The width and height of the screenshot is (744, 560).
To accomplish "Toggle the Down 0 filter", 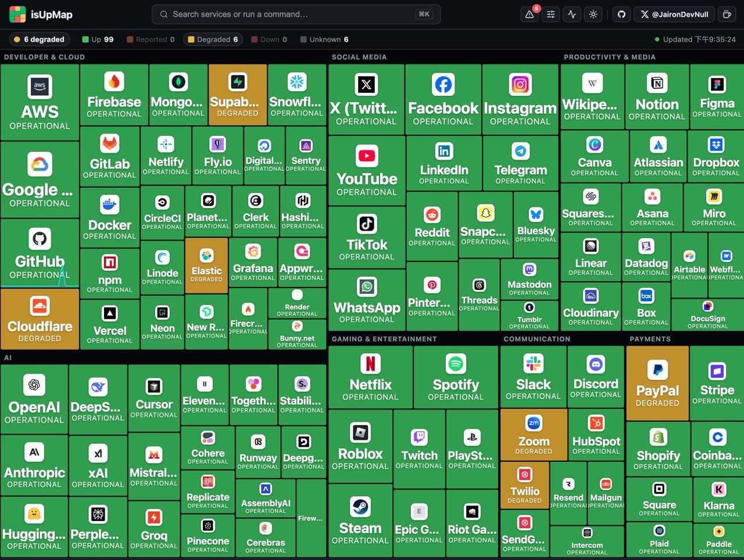I will coord(269,40).
